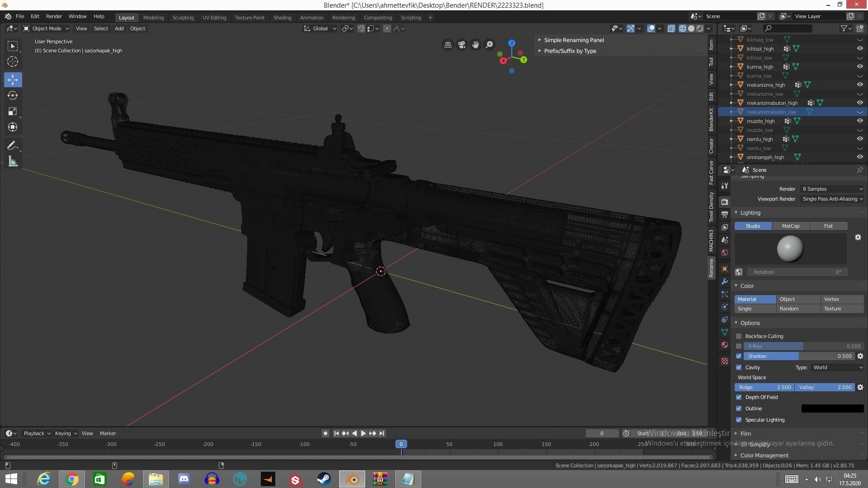Viewport: 868px width, 488px height.
Task: Select the Rotate tool
Action: tap(13, 96)
